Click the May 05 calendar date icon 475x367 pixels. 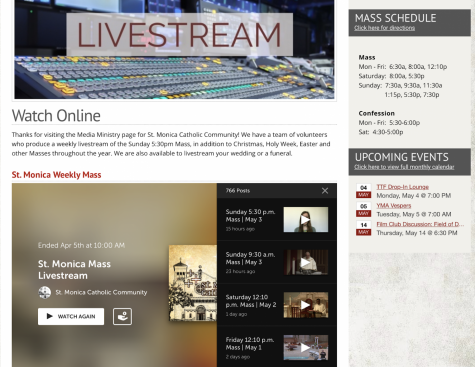click(x=363, y=210)
